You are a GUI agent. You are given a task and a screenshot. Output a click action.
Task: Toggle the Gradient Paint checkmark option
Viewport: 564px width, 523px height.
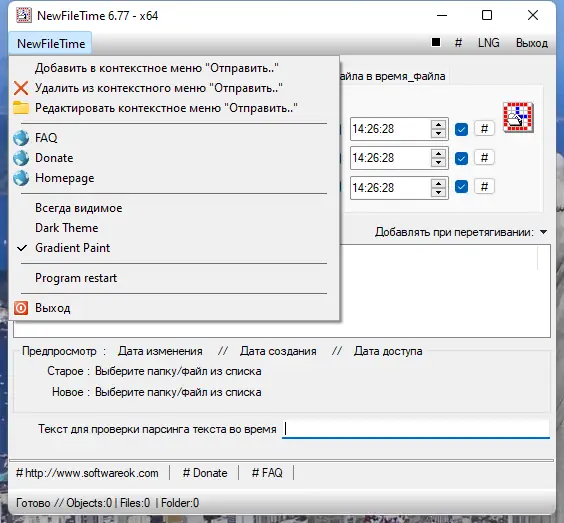(174, 248)
